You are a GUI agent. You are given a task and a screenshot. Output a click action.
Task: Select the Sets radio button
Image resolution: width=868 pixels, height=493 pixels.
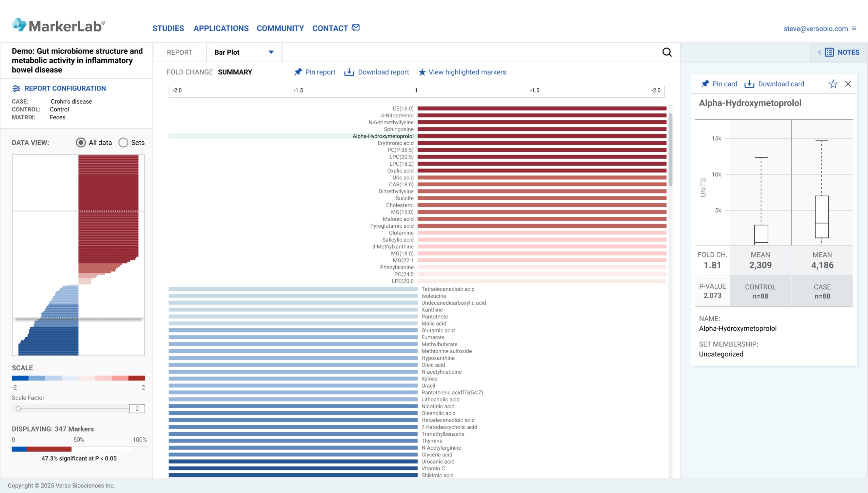pos(123,143)
